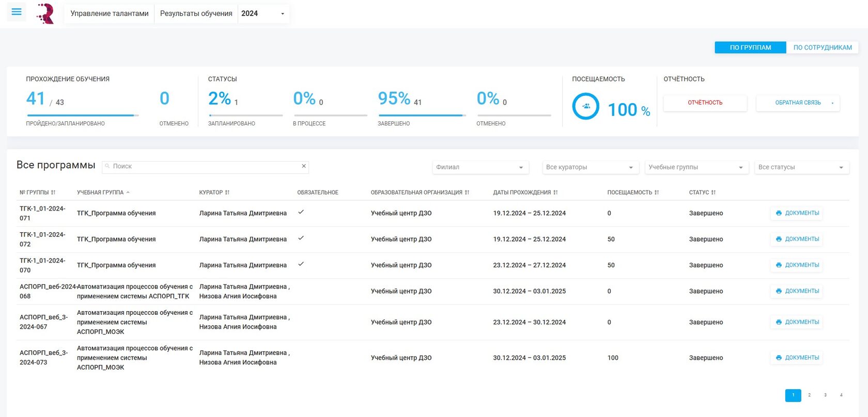Sort by Статус column icon
This screenshot has height=417, width=868.
tap(714, 193)
